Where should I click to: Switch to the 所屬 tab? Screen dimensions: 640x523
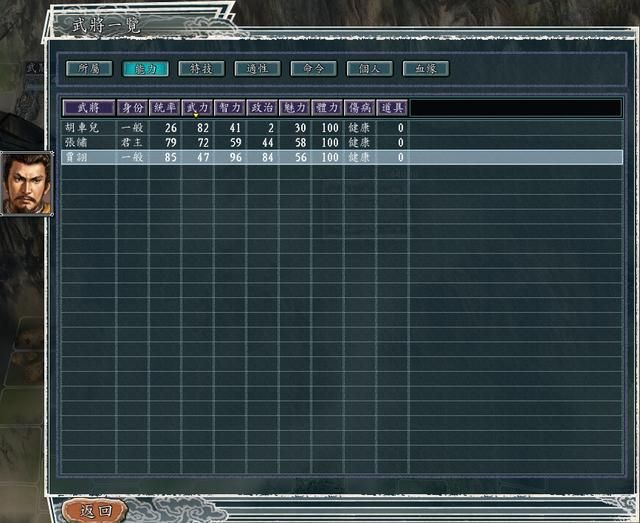(x=89, y=69)
